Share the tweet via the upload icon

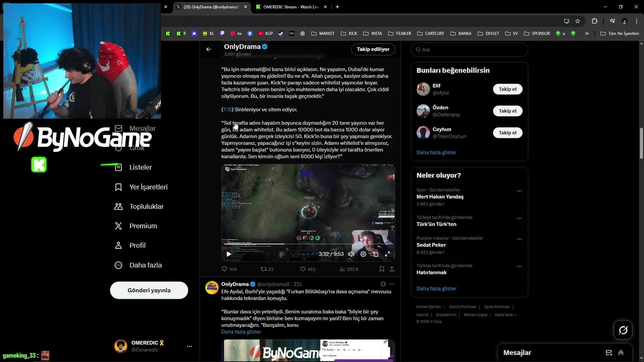(392, 269)
